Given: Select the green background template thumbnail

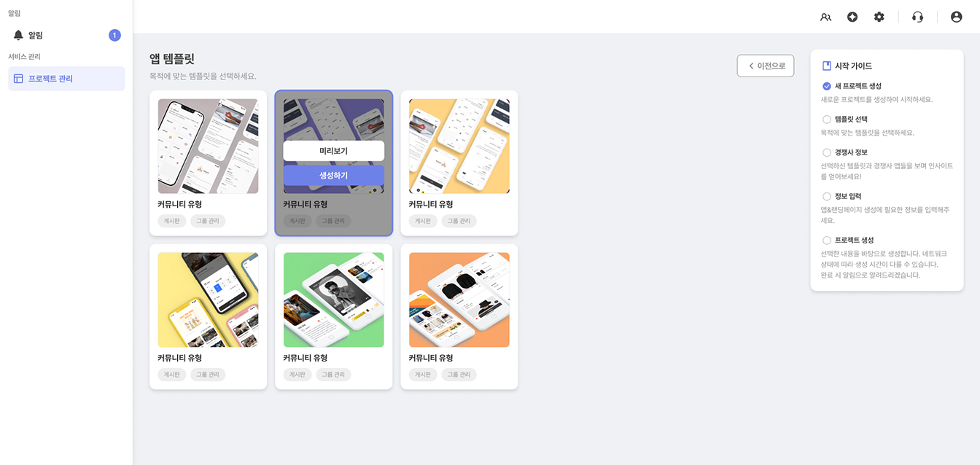Looking at the screenshot, I should (334, 300).
